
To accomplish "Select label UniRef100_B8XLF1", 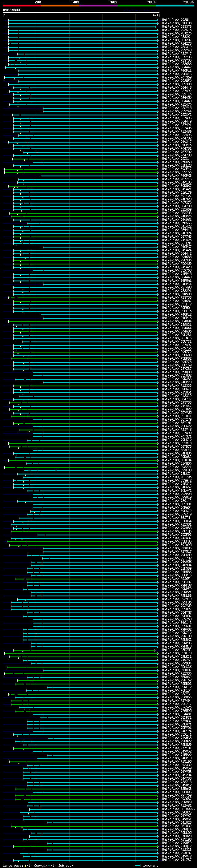I will (176, 450).
